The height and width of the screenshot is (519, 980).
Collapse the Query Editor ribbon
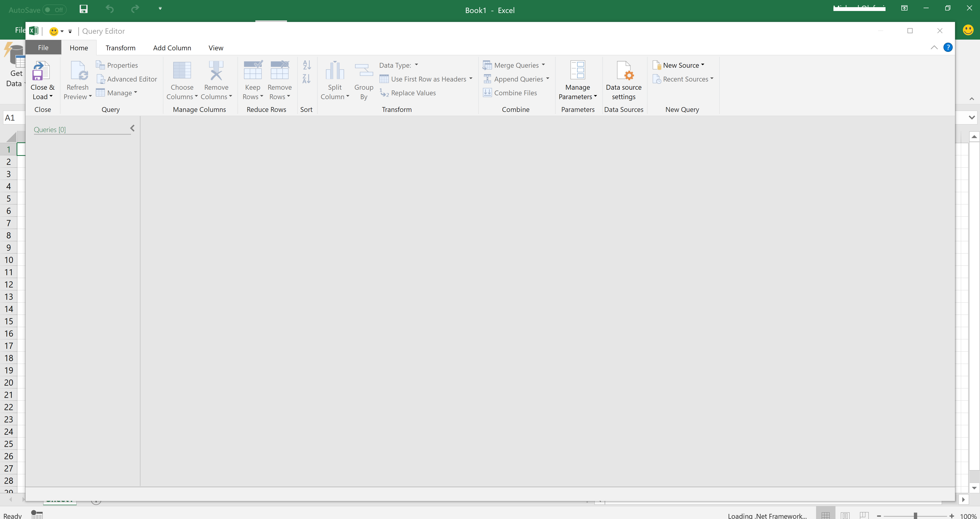[x=934, y=48]
